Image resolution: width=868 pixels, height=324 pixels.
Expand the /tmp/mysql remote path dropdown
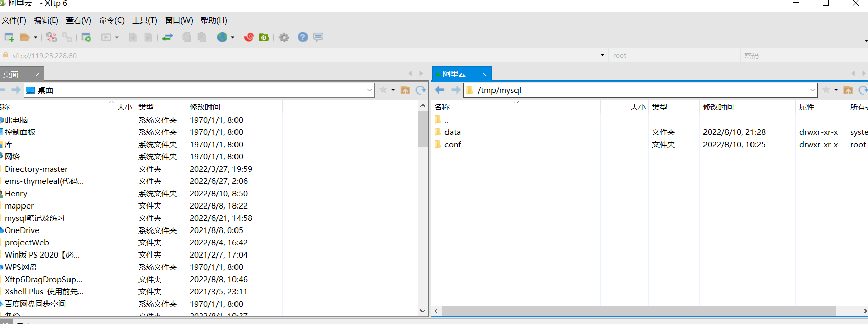click(x=812, y=90)
